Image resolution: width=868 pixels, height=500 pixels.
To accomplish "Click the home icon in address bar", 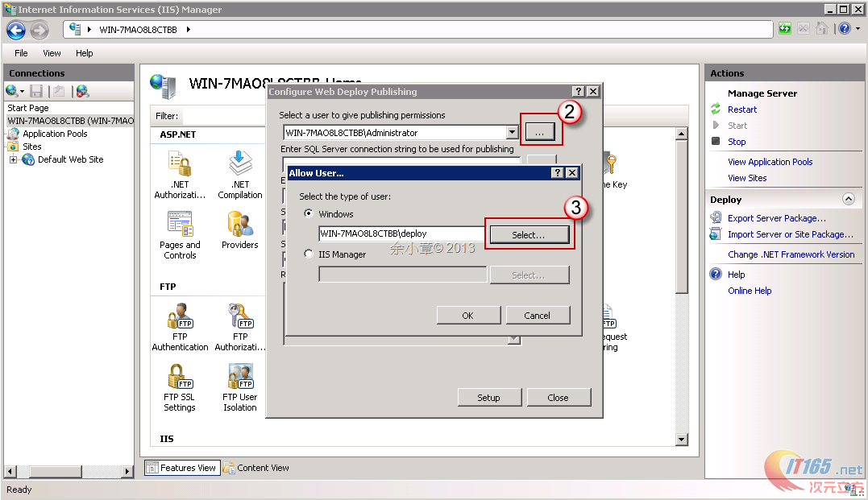I will pyautogui.click(x=822, y=29).
